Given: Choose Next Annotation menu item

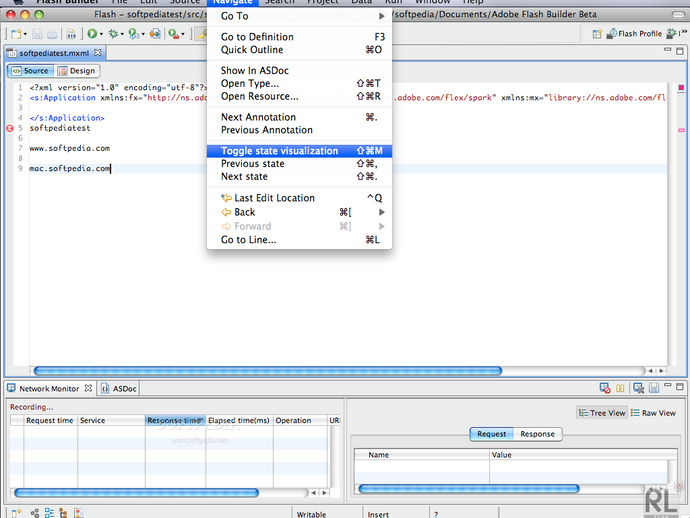Looking at the screenshot, I should coord(299,117).
